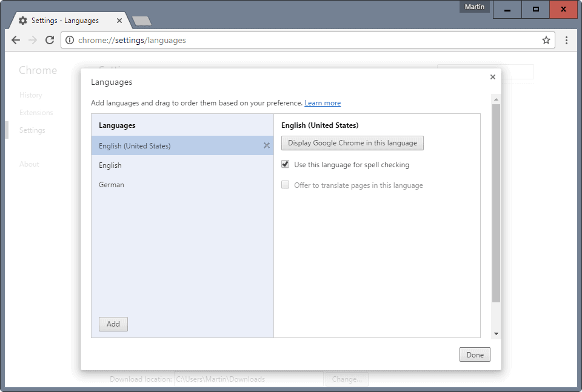Click the Martin profile button

(x=475, y=6)
